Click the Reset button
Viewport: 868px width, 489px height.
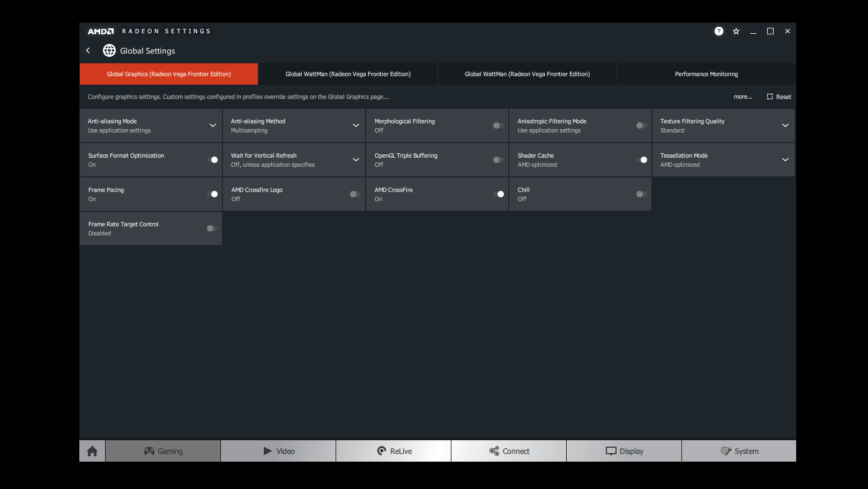[x=779, y=97]
